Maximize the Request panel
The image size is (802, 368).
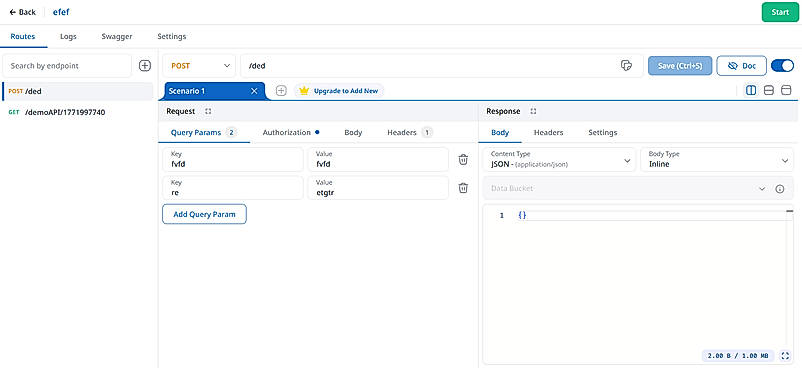[208, 111]
